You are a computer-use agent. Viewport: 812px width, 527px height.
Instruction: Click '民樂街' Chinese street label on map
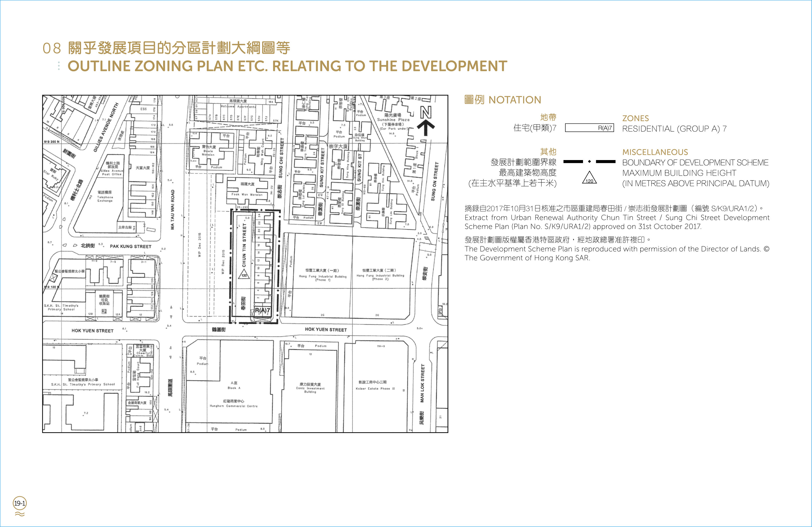pos(422,418)
